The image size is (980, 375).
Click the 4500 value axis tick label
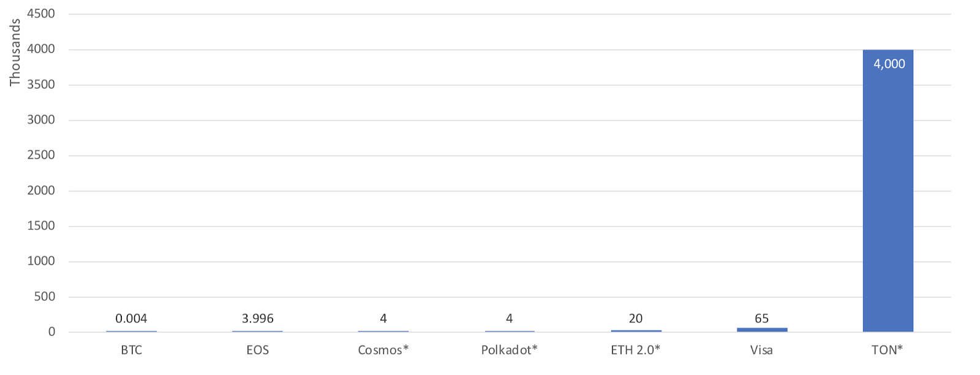tap(41, 13)
